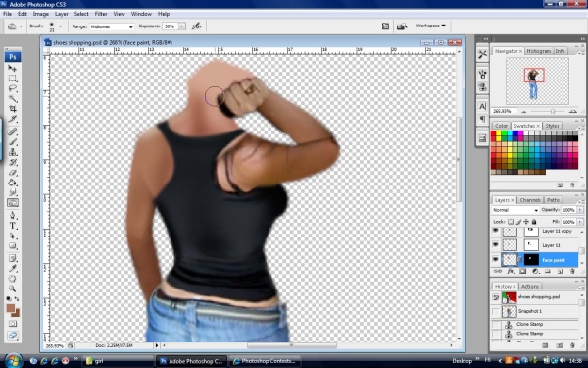Open the Windows Start button
The width and height of the screenshot is (588, 368).
(13, 361)
